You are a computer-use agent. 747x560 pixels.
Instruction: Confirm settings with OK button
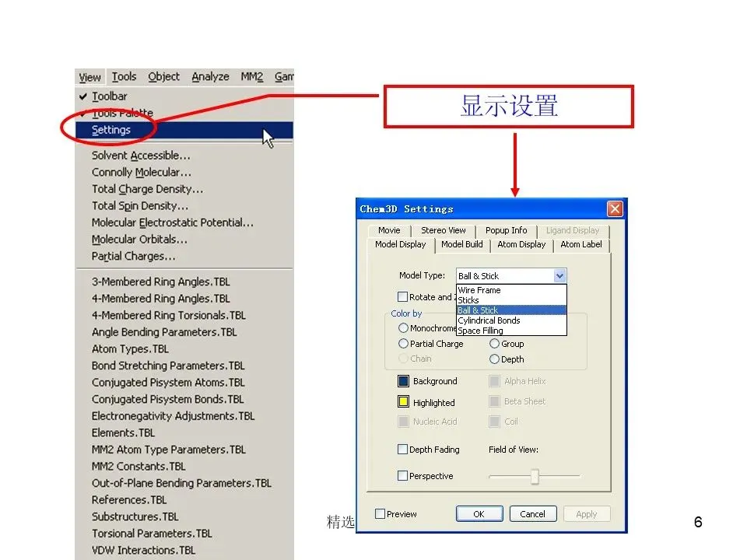pos(479,514)
